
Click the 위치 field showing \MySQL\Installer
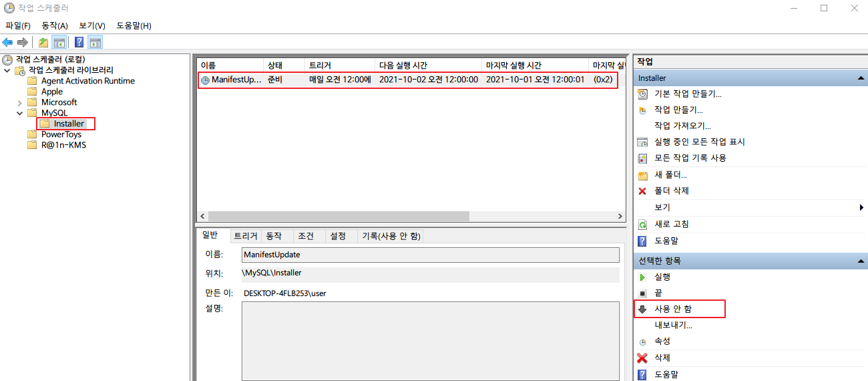[431, 274]
